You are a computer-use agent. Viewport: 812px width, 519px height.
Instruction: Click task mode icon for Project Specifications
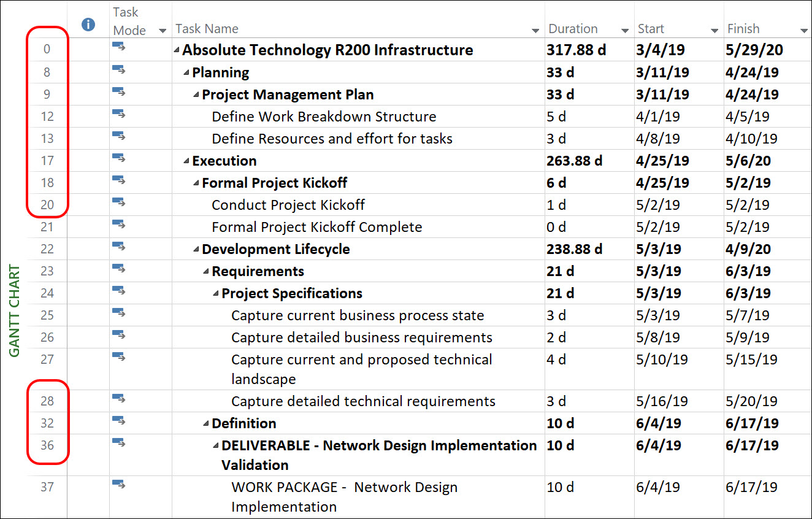[x=118, y=290]
